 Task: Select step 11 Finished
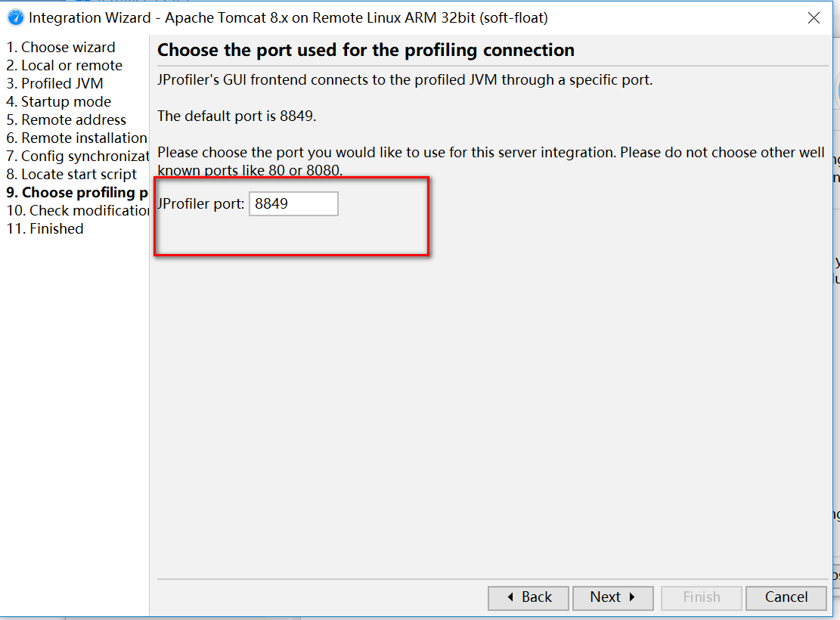click(x=45, y=229)
